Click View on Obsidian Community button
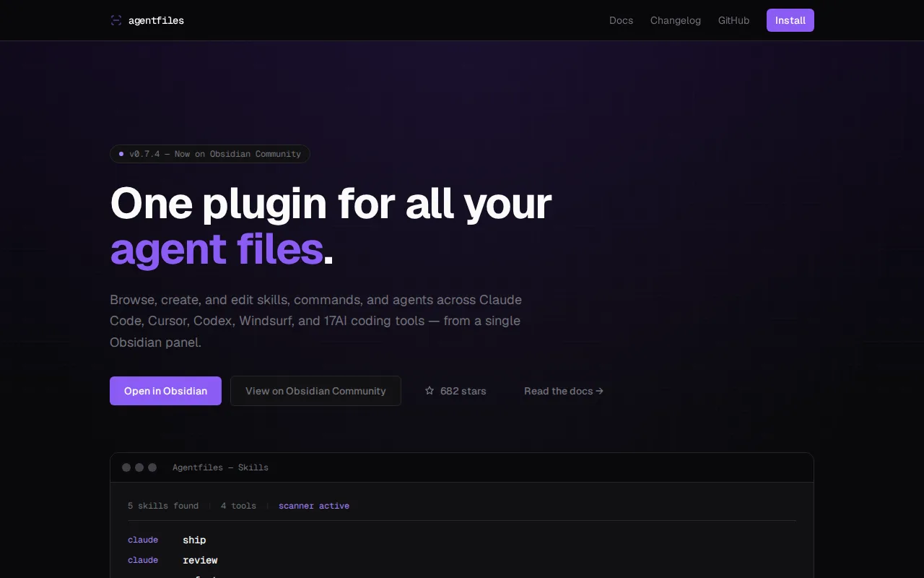The width and height of the screenshot is (924, 578). (315, 391)
